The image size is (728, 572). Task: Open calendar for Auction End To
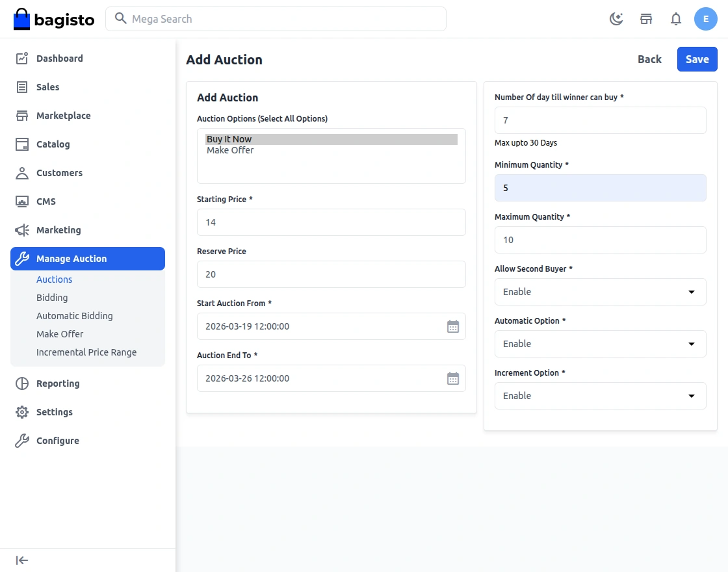click(x=453, y=378)
